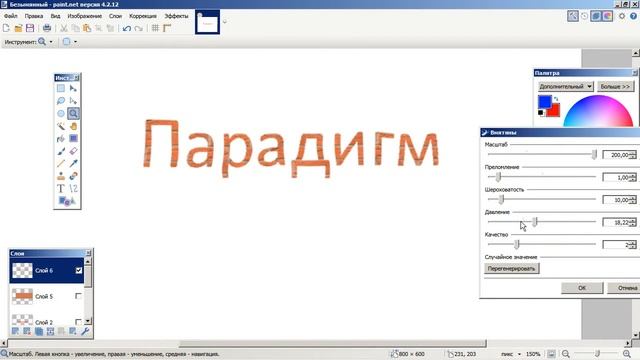
Task: Select the Line/Curve tool
Action: (73, 189)
